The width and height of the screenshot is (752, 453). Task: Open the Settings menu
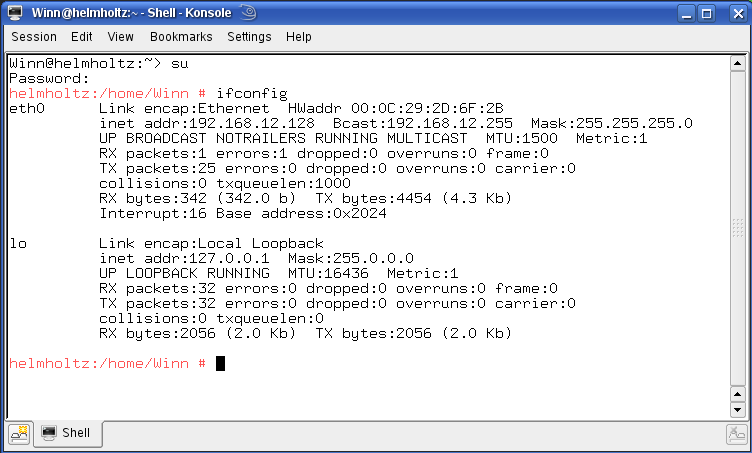click(x=249, y=37)
